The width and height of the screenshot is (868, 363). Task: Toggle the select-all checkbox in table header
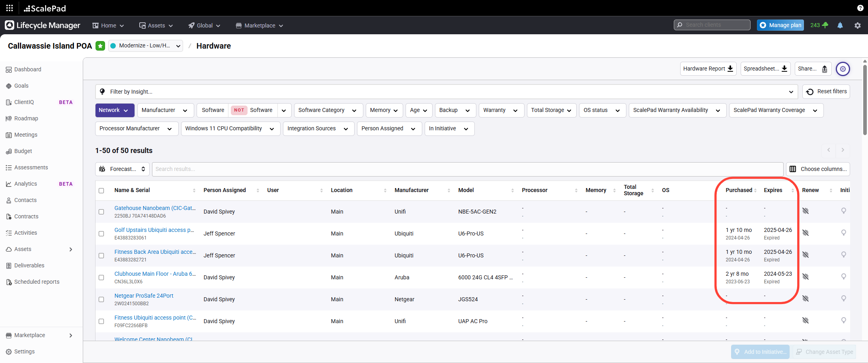[101, 190]
